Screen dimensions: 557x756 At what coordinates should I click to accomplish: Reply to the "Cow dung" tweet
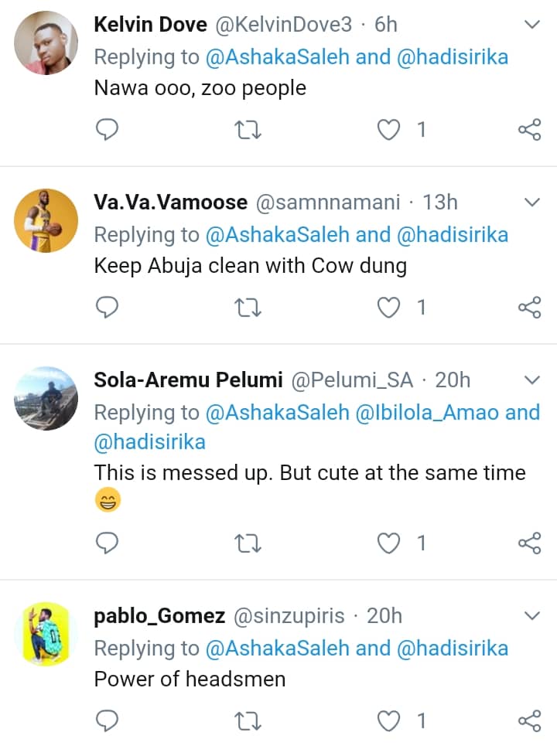point(107,308)
